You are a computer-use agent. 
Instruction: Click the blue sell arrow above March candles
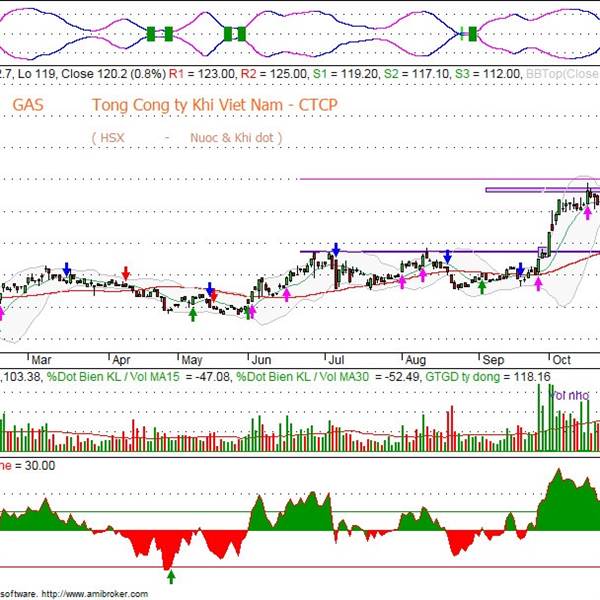click(67, 269)
